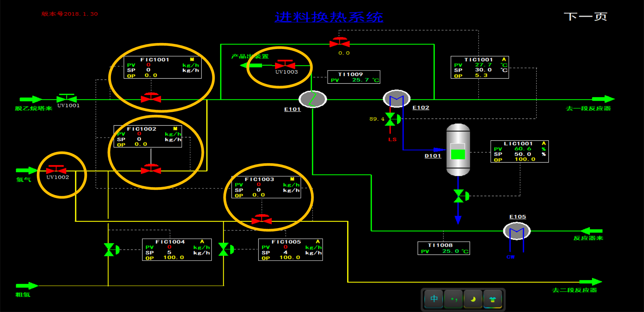Click the 去二段反应器 green outlet arrow
Screen dimensions: 644x312
pyautogui.click(x=591, y=282)
